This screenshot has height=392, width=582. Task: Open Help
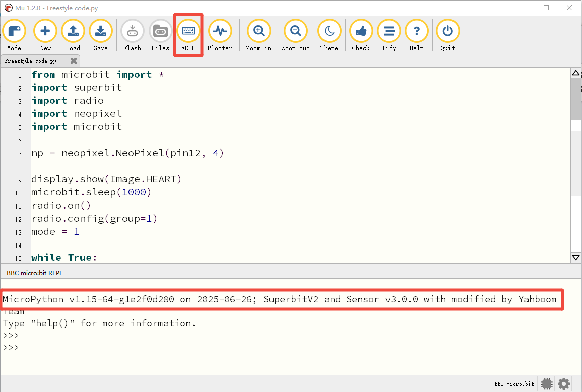click(416, 35)
